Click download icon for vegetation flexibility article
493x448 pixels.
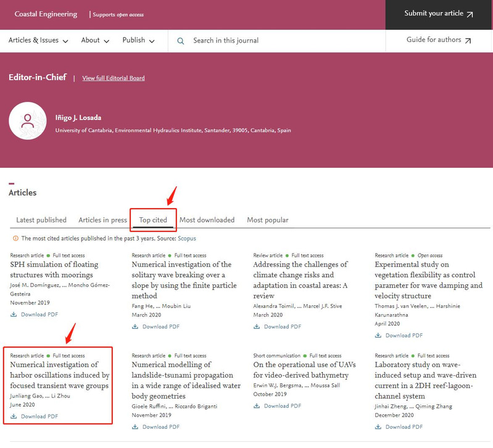point(378,335)
